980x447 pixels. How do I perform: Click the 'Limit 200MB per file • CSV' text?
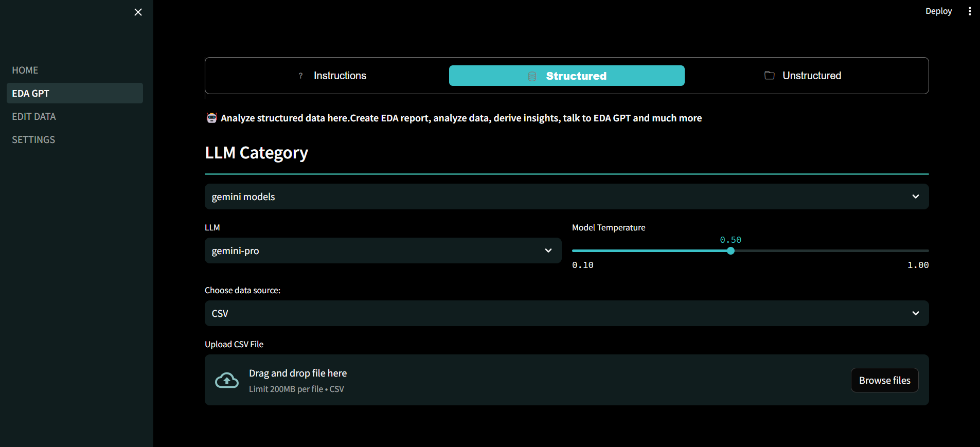[x=296, y=389]
